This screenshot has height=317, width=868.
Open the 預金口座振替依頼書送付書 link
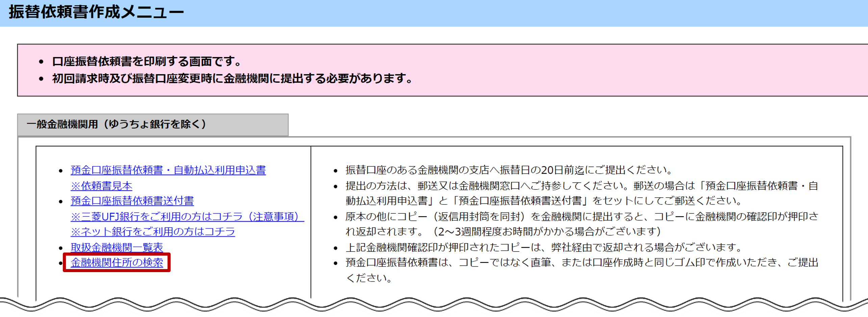point(132,201)
